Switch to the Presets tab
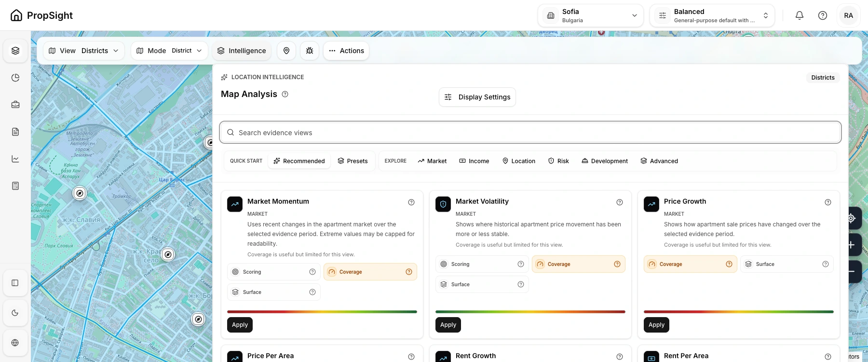 pos(353,161)
